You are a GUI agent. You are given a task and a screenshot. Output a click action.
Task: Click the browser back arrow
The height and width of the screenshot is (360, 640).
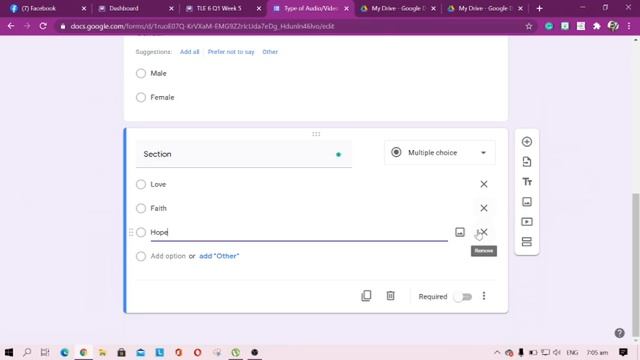click(x=11, y=26)
